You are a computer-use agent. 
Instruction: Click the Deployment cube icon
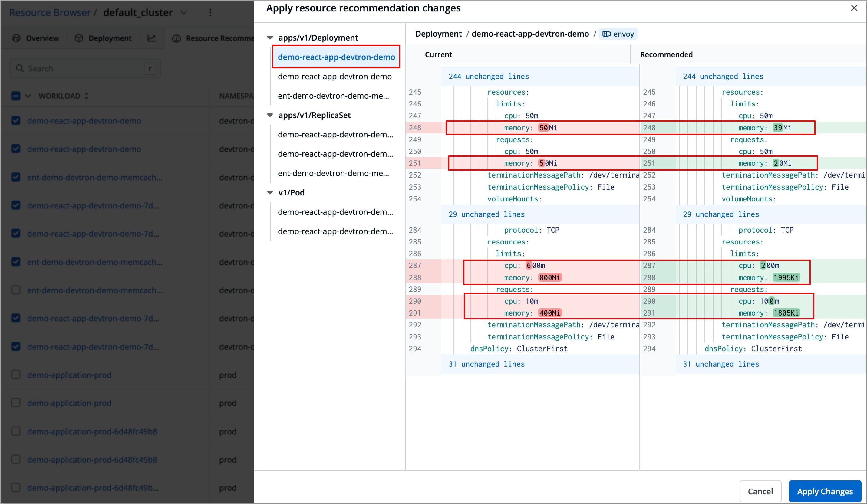[x=79, y=38]
